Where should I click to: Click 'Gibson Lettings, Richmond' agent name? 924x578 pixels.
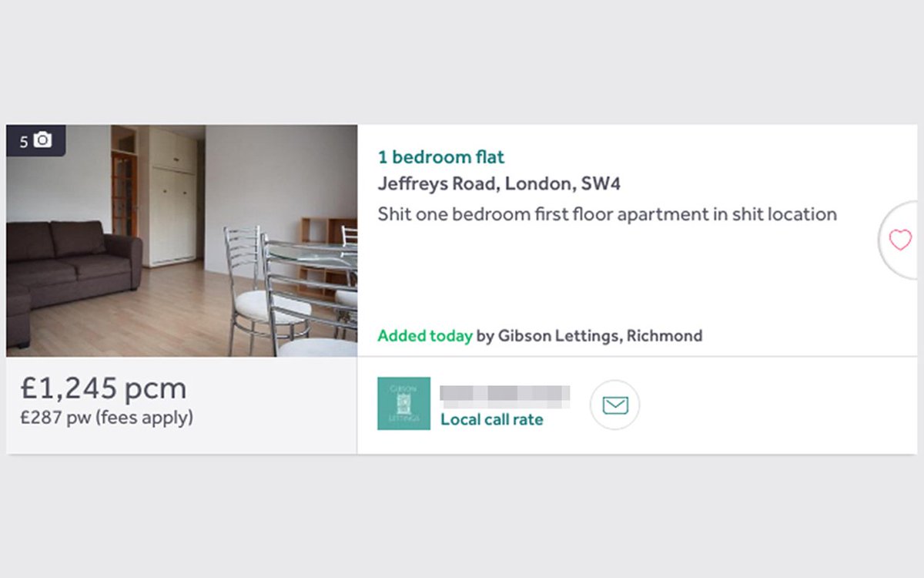tap(600, 336)
